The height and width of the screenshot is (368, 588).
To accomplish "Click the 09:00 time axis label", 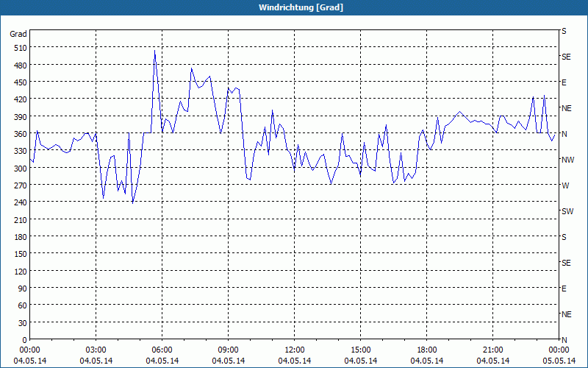I will tap(229, 350).
